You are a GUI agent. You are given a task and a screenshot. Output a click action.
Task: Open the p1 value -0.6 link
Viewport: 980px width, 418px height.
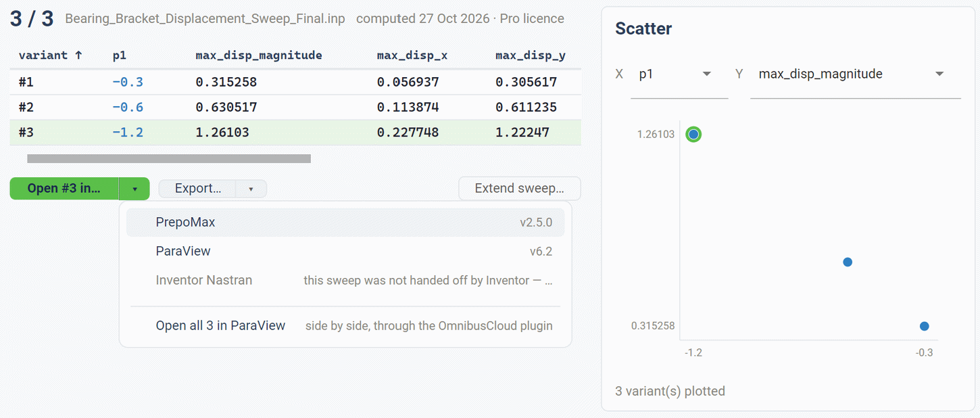click(x=128, y=107)
